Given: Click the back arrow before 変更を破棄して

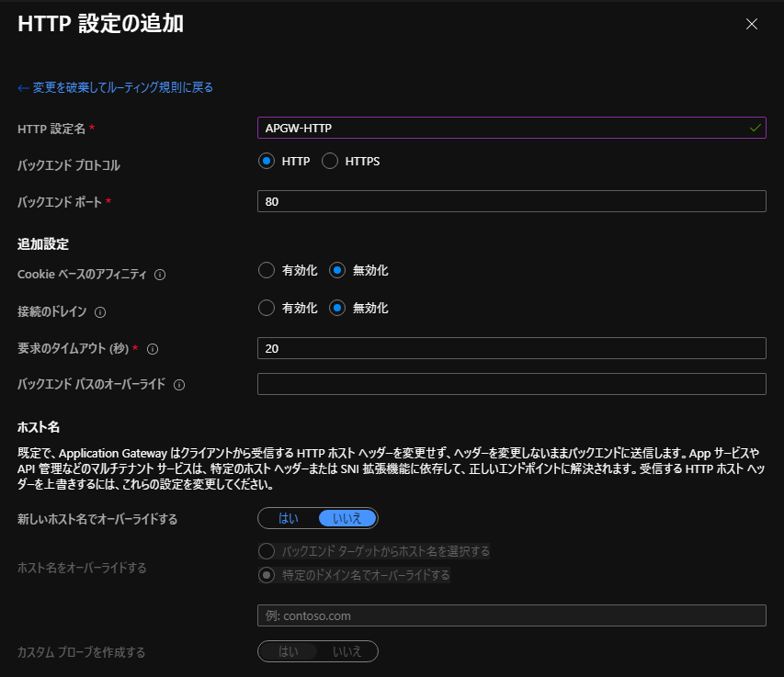Looking at the screenshot, I should click(23, 88).
